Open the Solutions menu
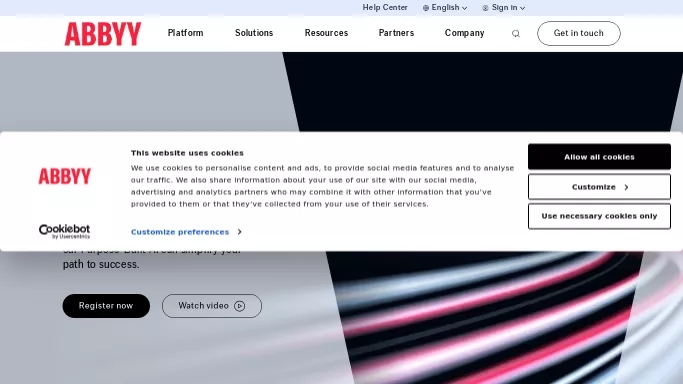Screen dimensions: 683x384 click(254, 33)
